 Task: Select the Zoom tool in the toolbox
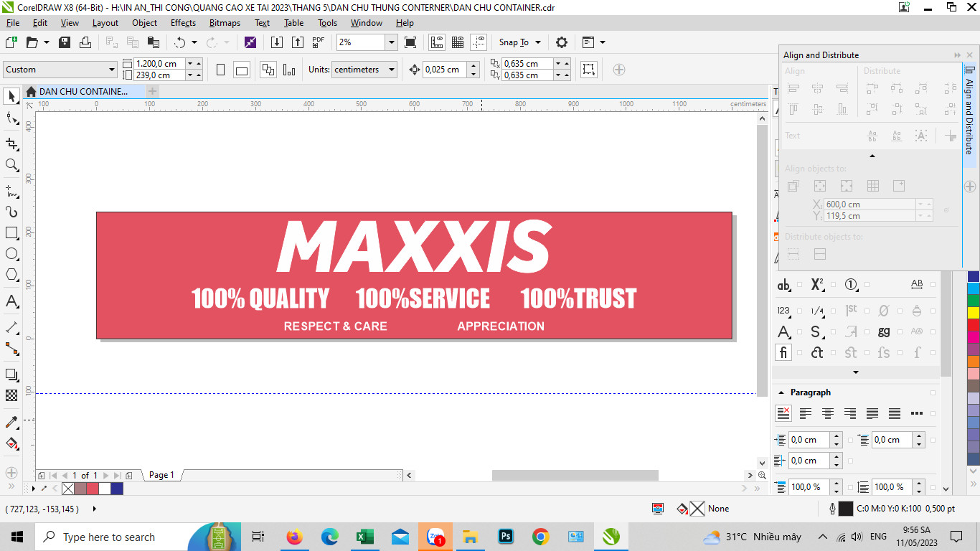[x=11, y=165]
